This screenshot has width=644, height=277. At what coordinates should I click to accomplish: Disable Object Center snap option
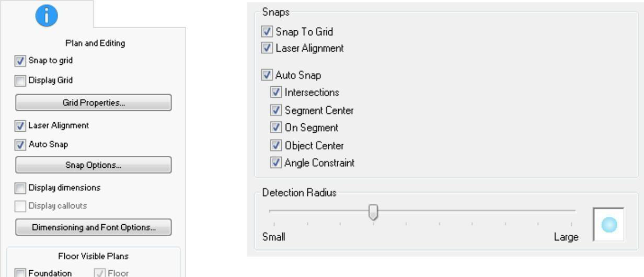coord(277,145)
